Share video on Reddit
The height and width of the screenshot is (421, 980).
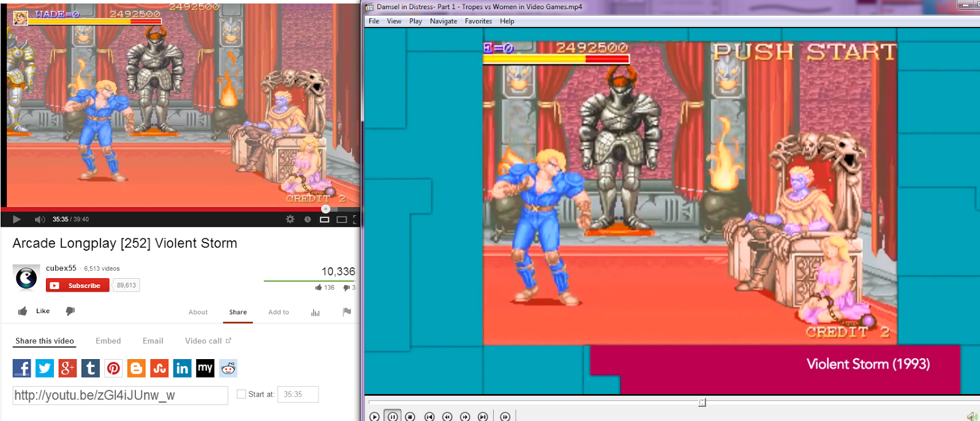[x=228, y=368]
